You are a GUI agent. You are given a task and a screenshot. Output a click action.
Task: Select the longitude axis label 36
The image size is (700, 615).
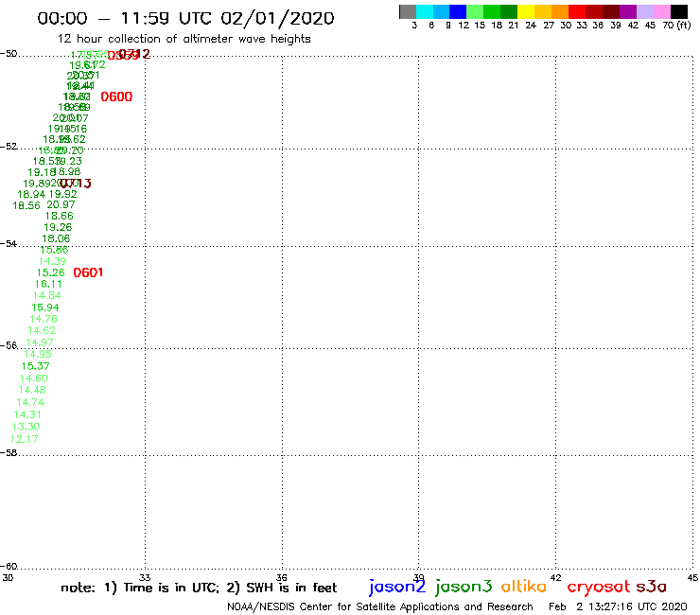pyautogui.click(x=282, y=577)
